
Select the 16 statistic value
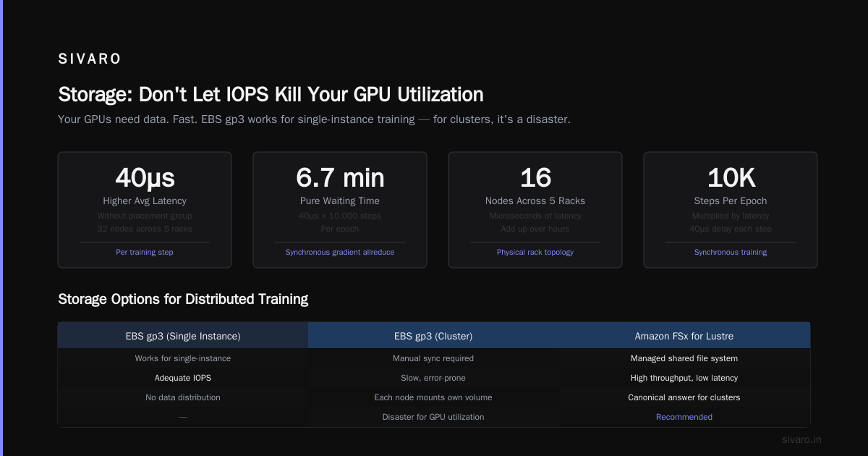click(x=535, y=177)
